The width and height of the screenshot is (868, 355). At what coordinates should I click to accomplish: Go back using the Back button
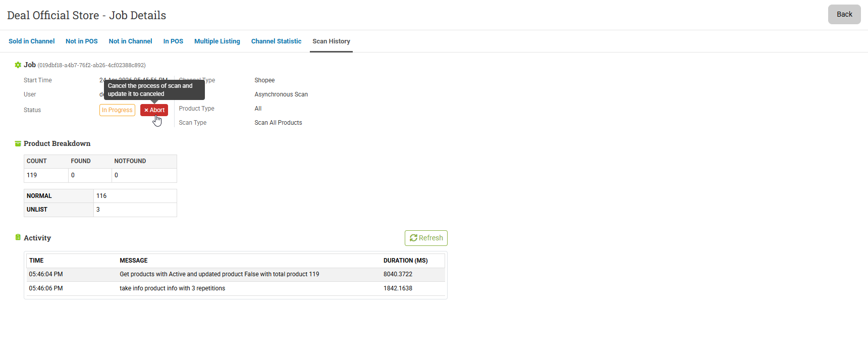[x=844, y=14]
